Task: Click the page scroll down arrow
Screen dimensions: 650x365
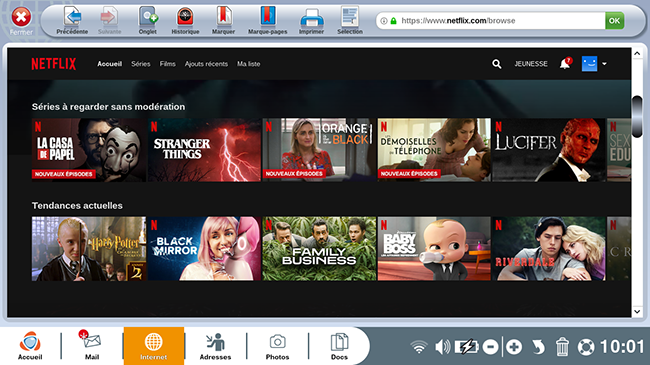Action: [x=637, y=311]
